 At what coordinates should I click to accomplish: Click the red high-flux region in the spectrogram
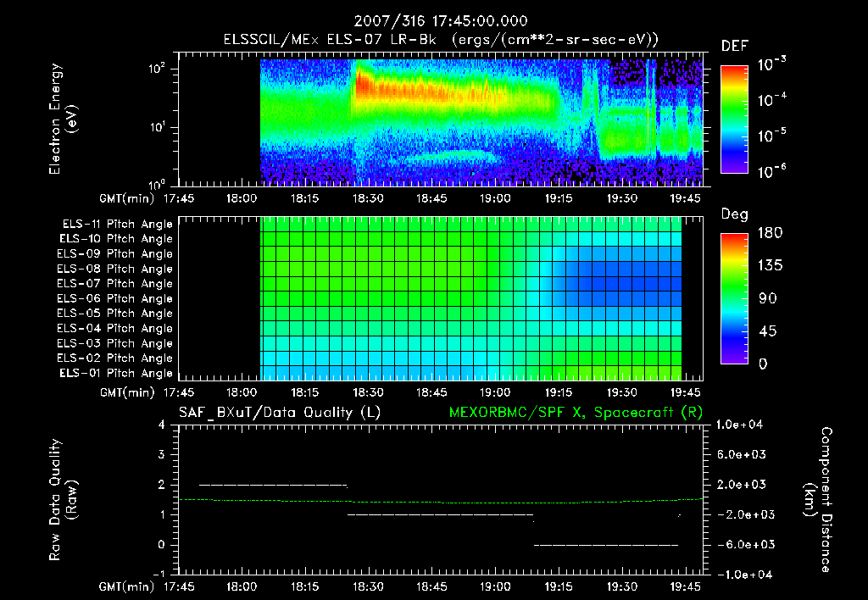(363, 85)
